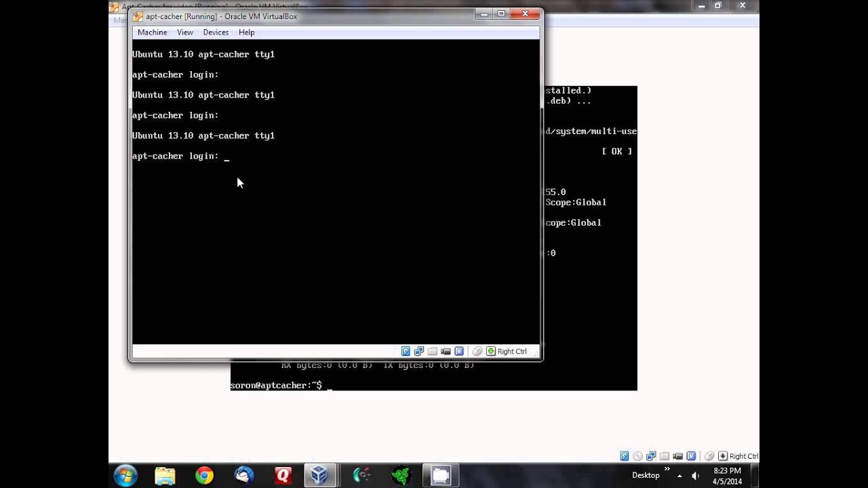Click video capture icon in apt-cacher status bar
Viewport: 868px width, 488px height.
pos(446,351)
